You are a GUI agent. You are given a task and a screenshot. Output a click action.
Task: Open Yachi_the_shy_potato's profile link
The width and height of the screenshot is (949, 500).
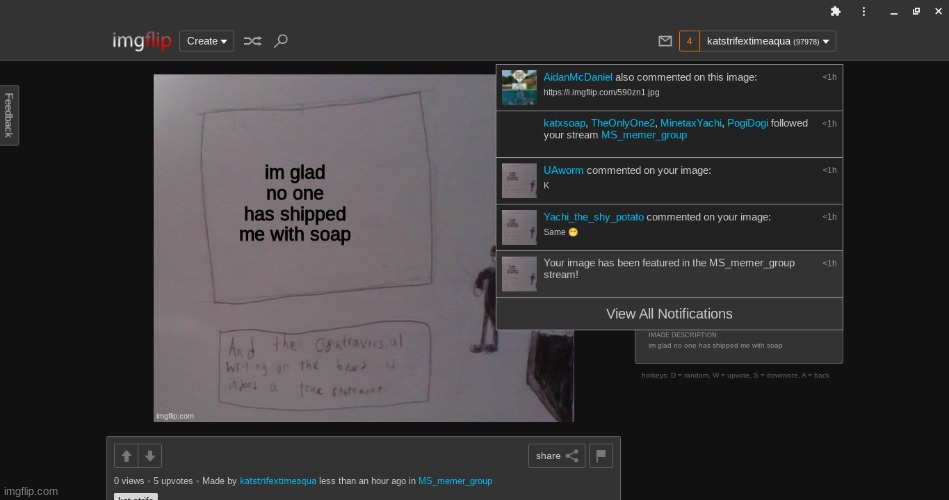pyautogui.click(x=593, y=217)
